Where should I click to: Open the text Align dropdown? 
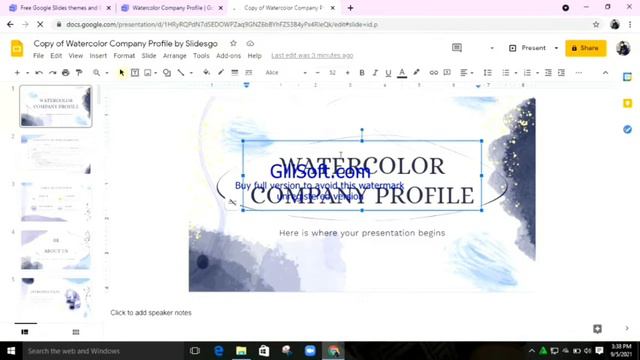pos(467,73)
